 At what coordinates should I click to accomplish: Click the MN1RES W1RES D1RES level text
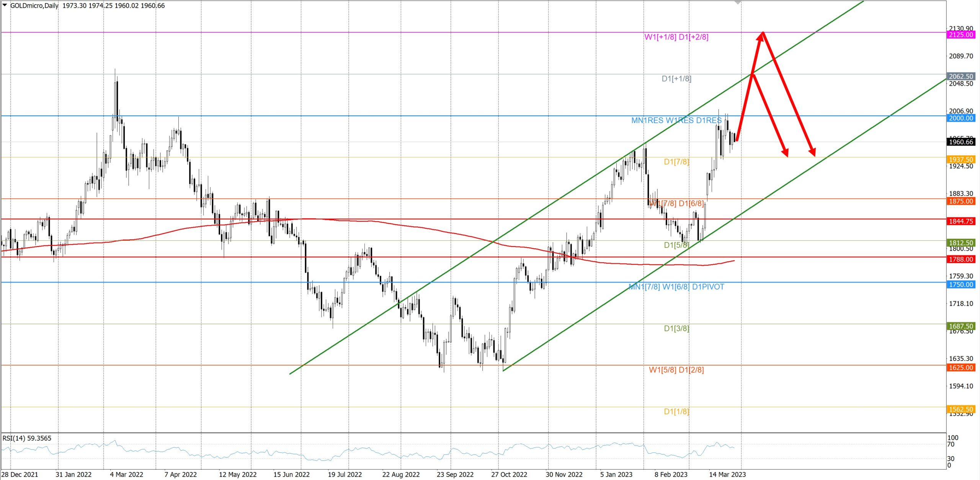[x=676, y=121]
